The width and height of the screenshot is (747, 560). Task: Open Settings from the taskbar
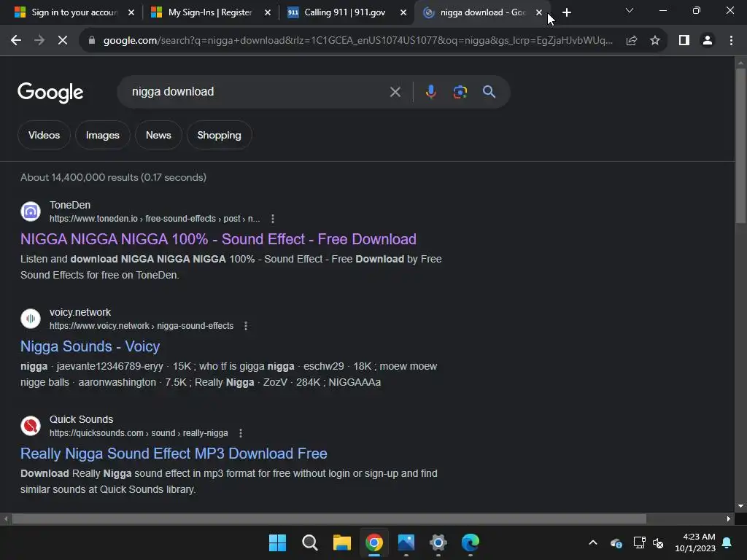[x=438, y=542]
